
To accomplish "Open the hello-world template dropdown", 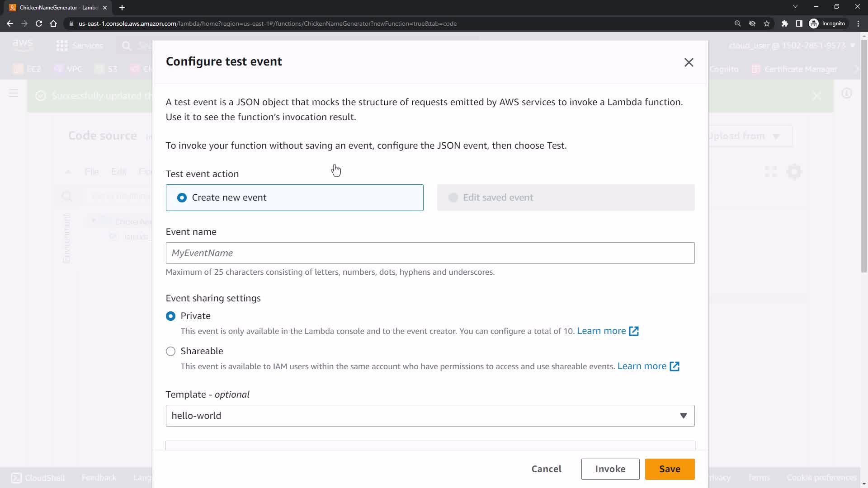I will (x=429, y=416).
